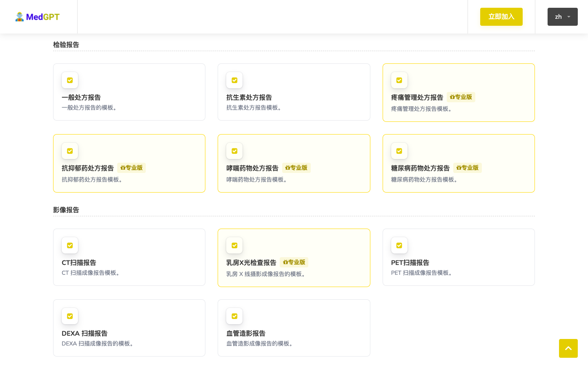The width and height of the screenshot is (588, 368).
Task: Toggle the PET扫描报告 checkbox
Action: [399, 245]
